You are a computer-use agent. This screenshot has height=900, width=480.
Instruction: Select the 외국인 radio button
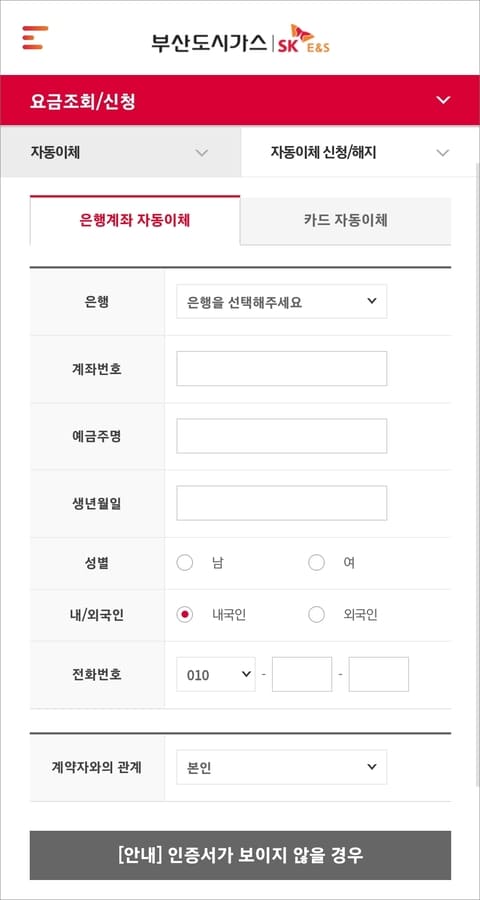click(316, 615)
